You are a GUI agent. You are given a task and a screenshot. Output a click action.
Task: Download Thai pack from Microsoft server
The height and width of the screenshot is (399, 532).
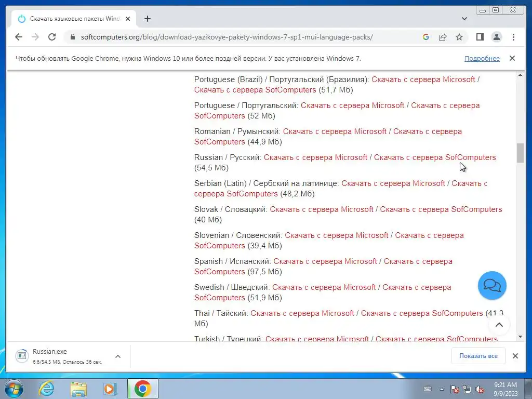(302, 313)
